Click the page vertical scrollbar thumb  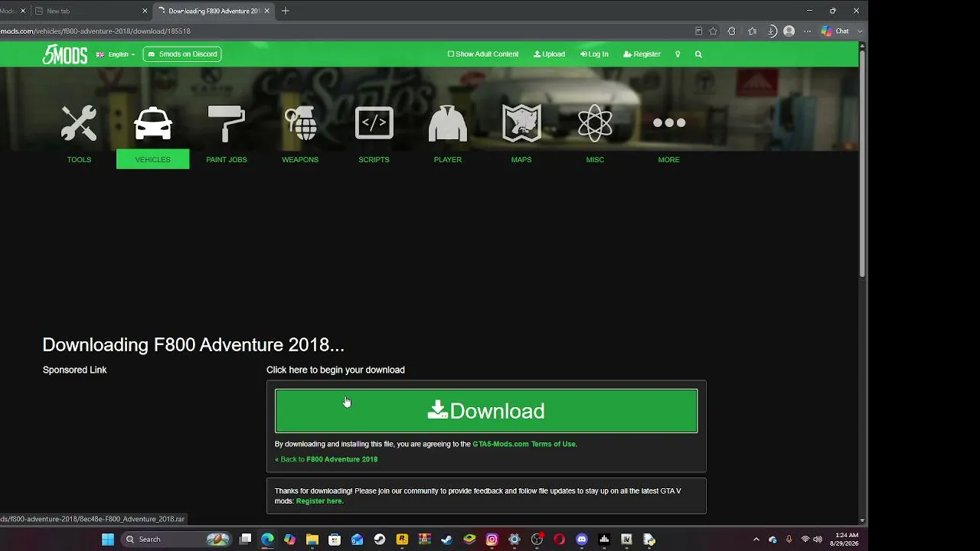coord(862,165)
